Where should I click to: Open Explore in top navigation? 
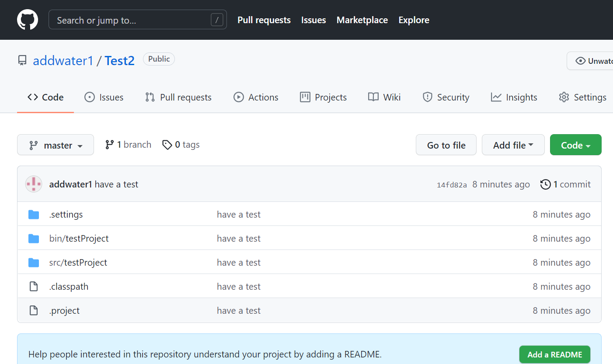[x=414, y=20]
